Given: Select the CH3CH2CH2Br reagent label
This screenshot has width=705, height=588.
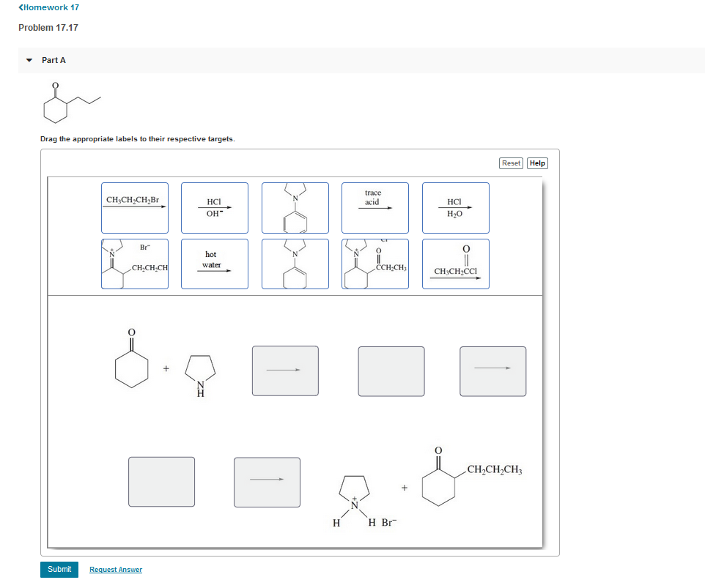Looking at the screenshot, I should 134,207.
